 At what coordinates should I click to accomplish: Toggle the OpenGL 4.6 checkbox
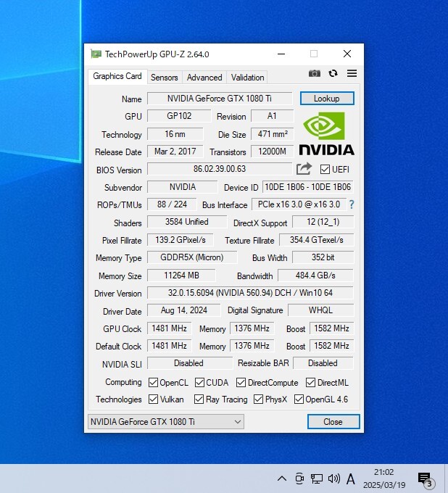[299, 399]
